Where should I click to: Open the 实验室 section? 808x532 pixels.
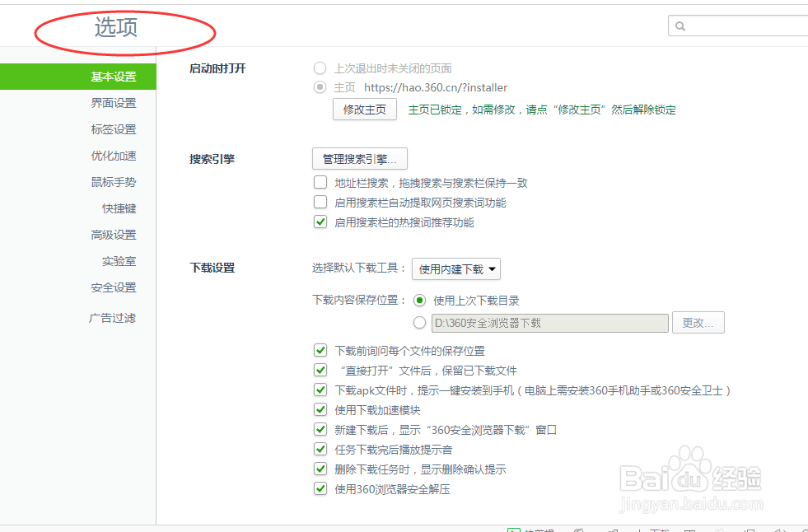tap(119, 261)
